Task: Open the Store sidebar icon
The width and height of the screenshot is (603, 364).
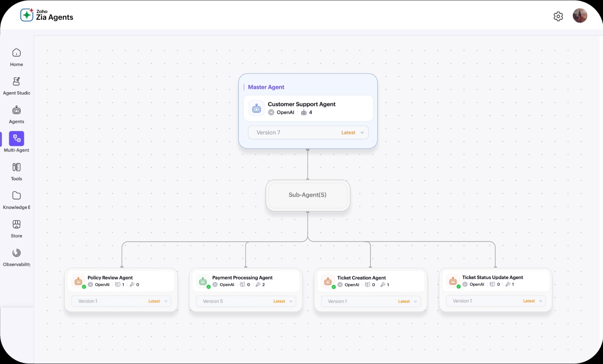Action: [x=17, y=224]
